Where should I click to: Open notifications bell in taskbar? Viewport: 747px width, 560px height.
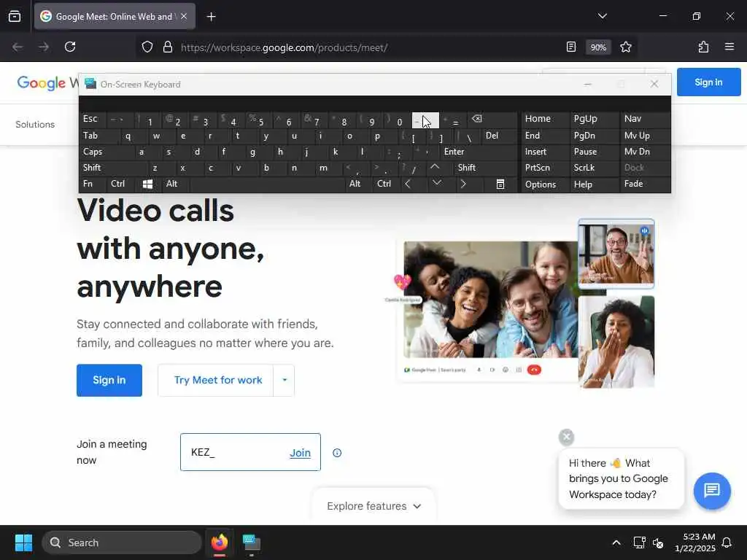click(x=727, y=542)
